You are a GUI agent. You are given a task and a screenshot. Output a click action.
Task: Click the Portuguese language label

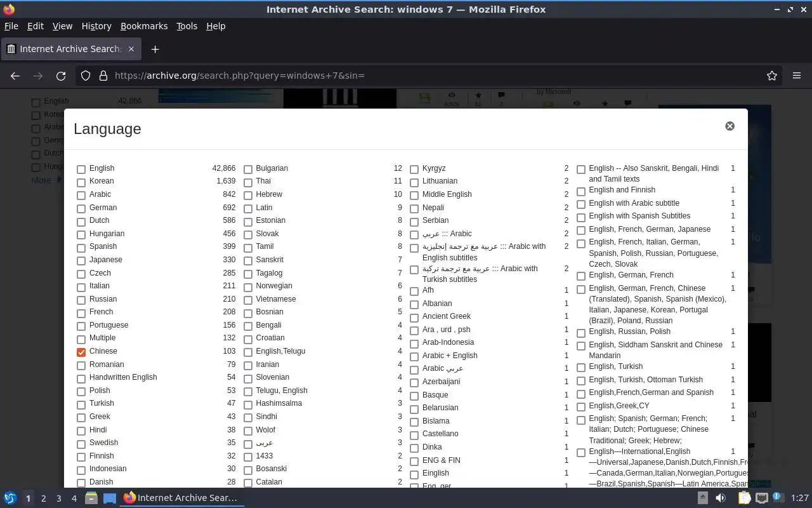[x=108, y=325]
